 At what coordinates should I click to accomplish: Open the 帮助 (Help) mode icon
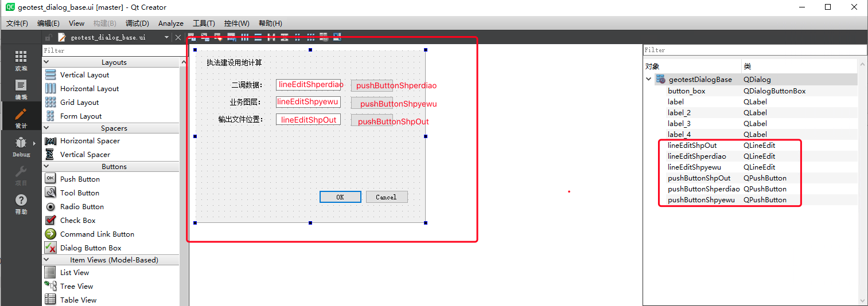click(21, 203)
